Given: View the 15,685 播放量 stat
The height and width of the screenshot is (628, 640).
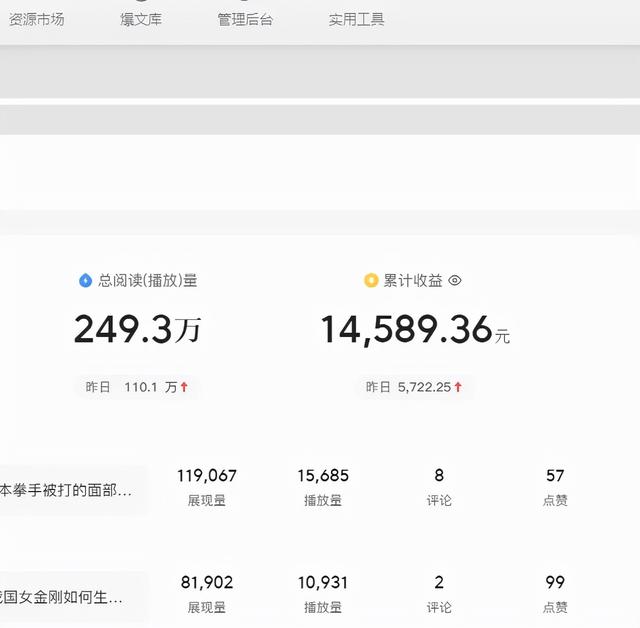Looking at the screenshot, I should [323, 486].
